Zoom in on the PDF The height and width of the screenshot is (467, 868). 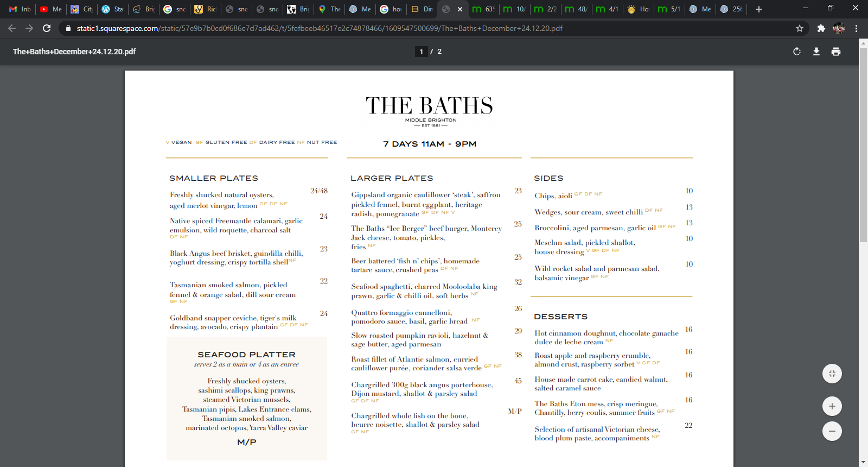coord(832,406)
